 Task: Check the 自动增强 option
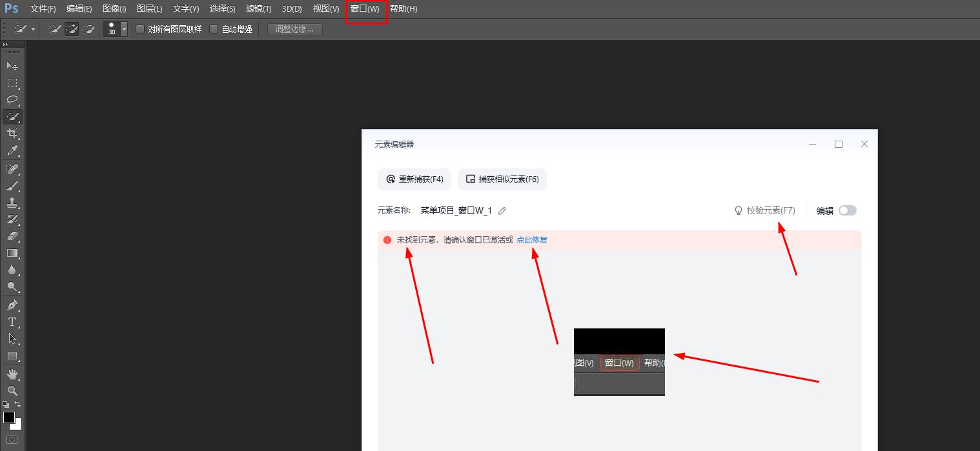point(214,29)
